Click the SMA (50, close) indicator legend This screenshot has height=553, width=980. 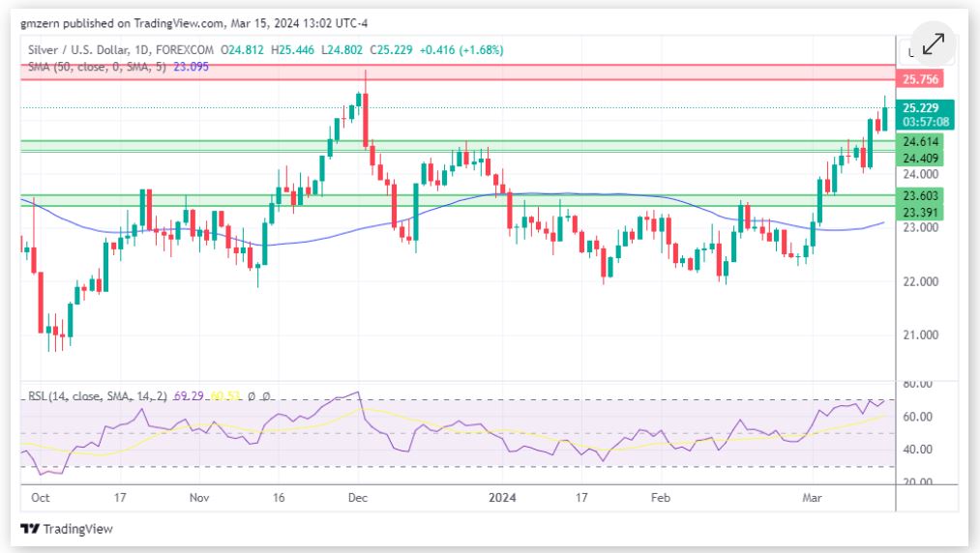(x=95, y=67)
